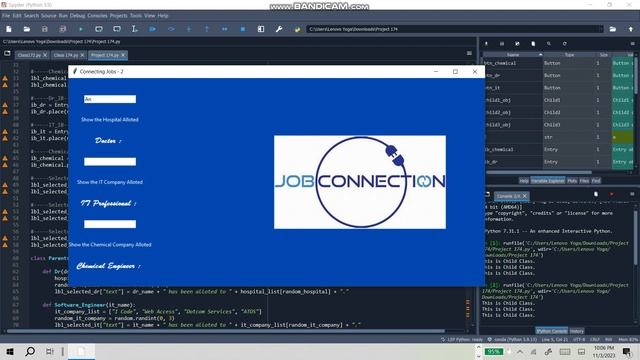
Task: Remove all variables icon in Variable Explorer
Action: pos(533,44)
